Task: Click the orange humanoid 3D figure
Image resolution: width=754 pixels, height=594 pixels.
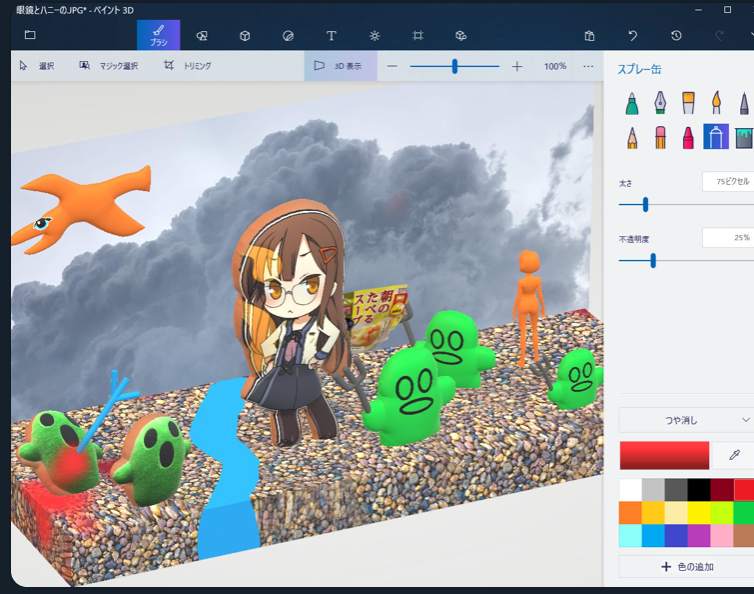Action: (x=529, y=308)
